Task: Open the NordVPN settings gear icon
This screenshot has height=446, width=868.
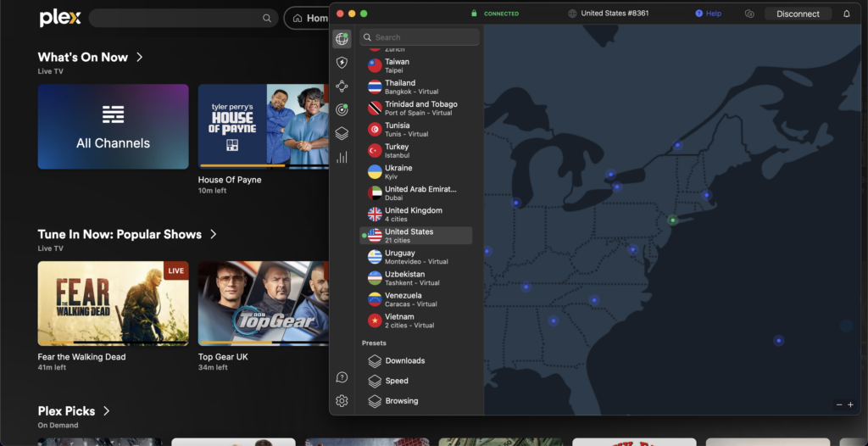Action: [x=342, y=401]
